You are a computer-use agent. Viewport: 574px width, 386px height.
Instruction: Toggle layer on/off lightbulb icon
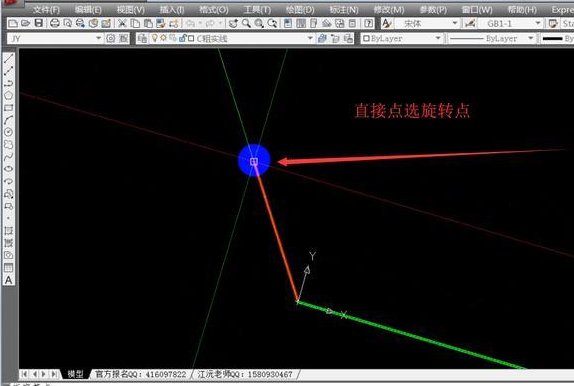[155, 38]
